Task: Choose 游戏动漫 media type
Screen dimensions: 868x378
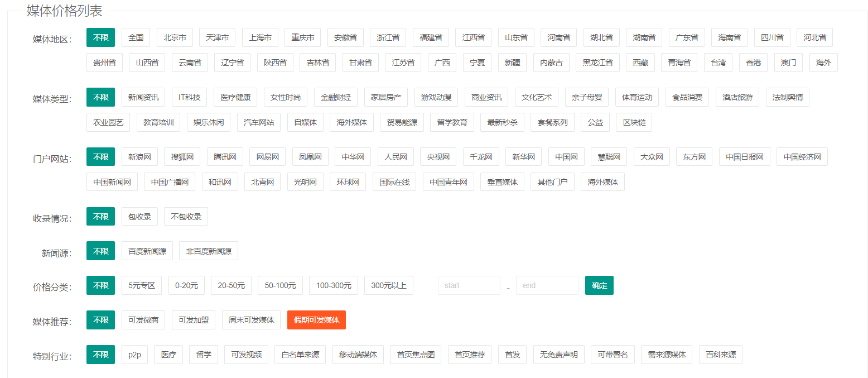Action: click(436, 97)
